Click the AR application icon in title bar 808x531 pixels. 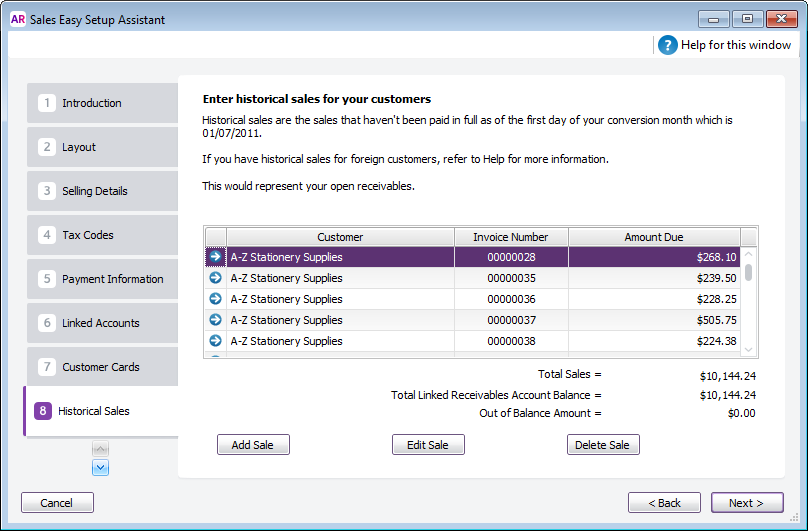[x=18, y=19]
